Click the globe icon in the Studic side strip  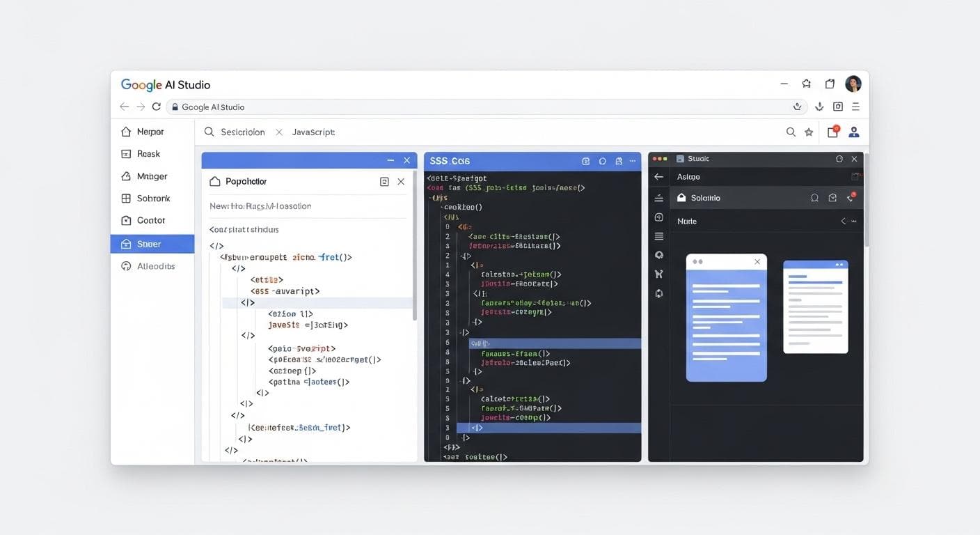coord(658,254)
